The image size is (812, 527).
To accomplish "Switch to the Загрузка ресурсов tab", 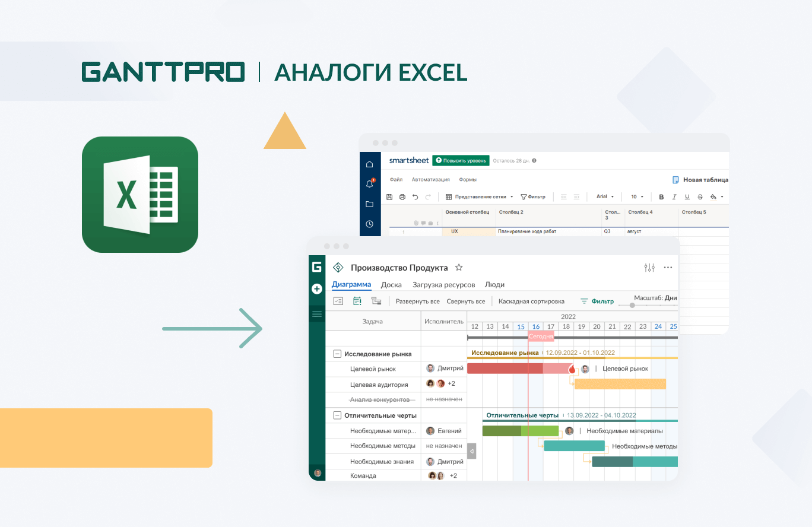I will (x=444, y=285).
